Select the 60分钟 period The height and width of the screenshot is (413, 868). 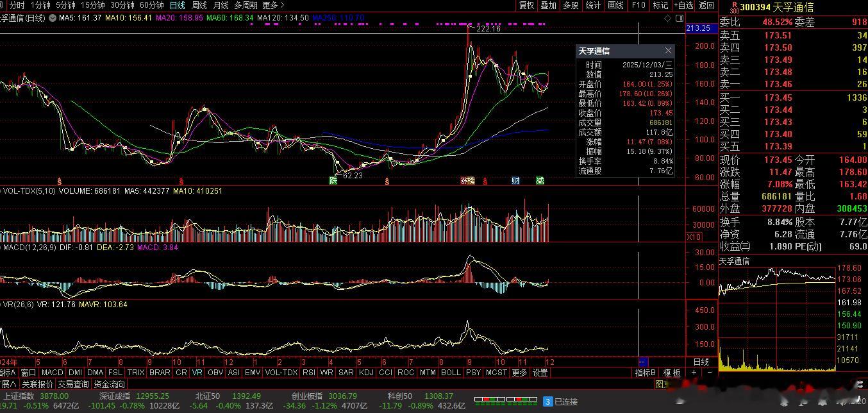152,5
